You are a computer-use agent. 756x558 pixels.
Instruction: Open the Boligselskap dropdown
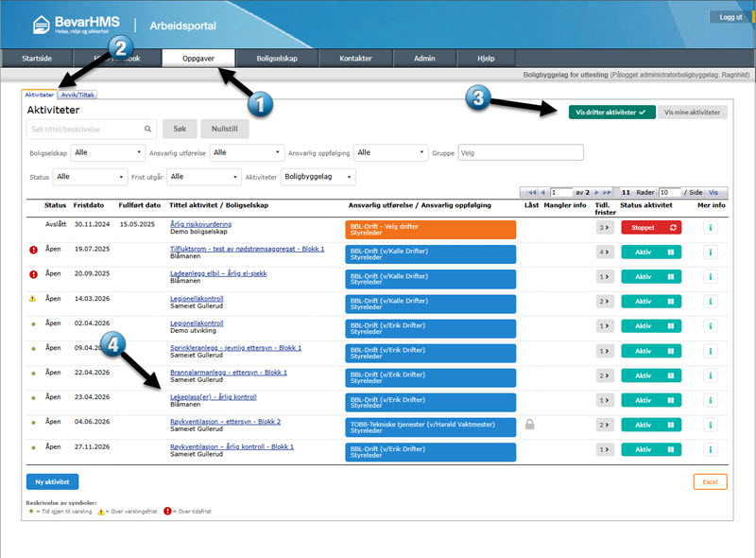coord(108,152)
